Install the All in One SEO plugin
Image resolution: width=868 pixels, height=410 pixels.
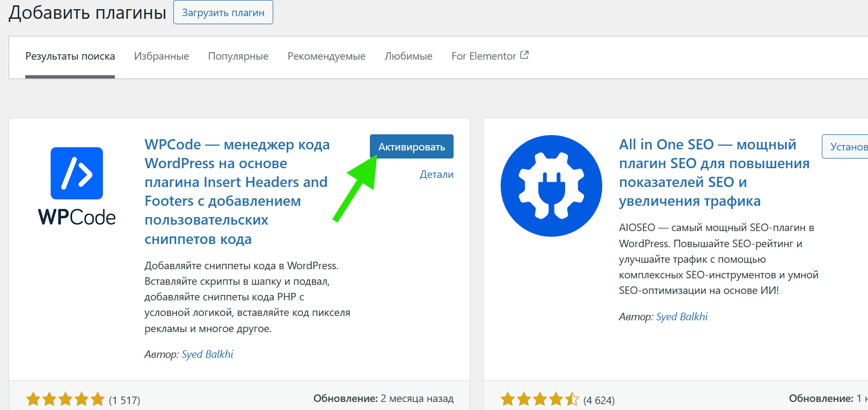coord(845,147)
